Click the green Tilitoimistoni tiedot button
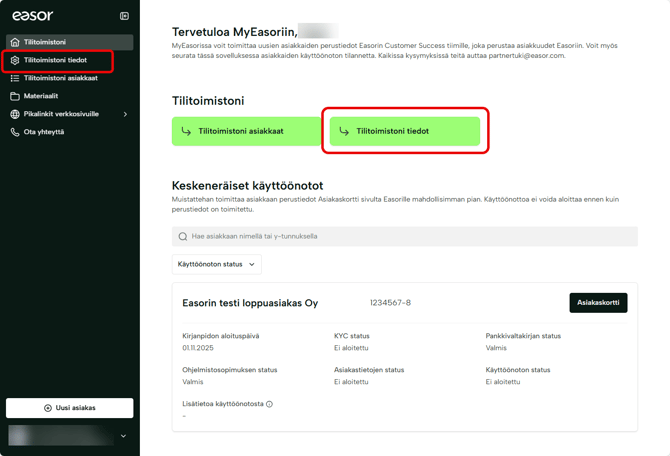The height and width of the screenshot is (456, 670). coord(405,131)
